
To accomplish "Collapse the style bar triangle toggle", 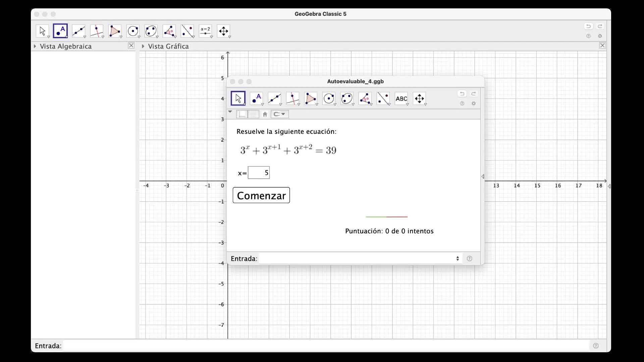I will click(230, 112).
